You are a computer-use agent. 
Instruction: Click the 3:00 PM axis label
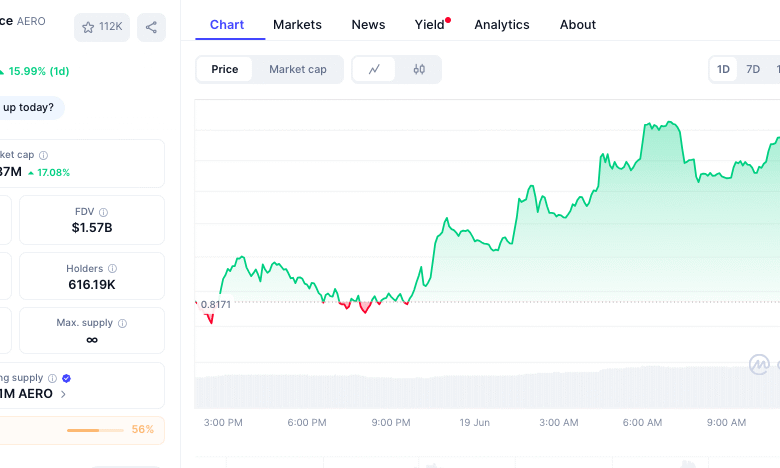[223, 423]
